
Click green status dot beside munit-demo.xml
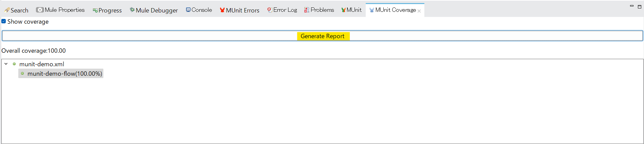point(14,64)
